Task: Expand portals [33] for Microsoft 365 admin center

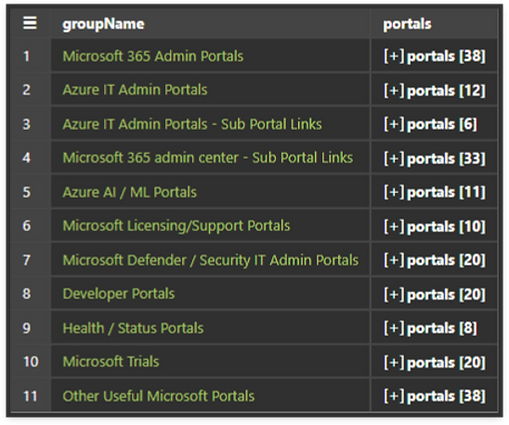Action: (434, 158)
